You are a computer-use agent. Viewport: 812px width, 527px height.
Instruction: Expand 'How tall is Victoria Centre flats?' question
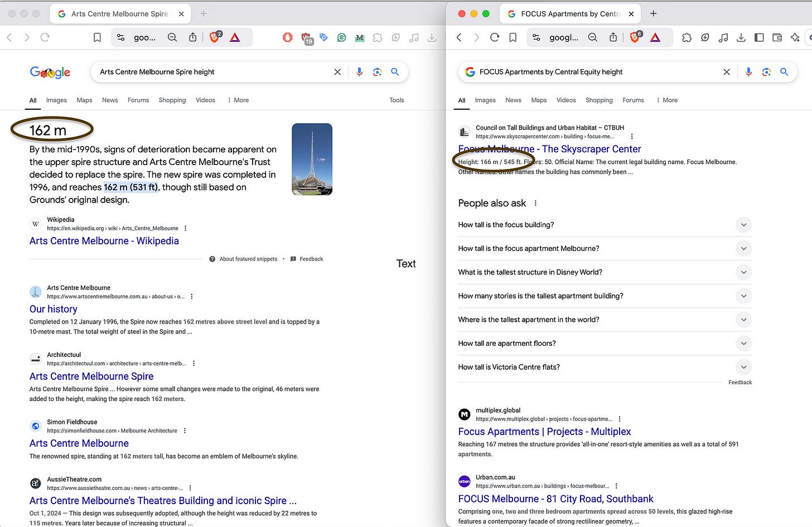coord(605,367)
